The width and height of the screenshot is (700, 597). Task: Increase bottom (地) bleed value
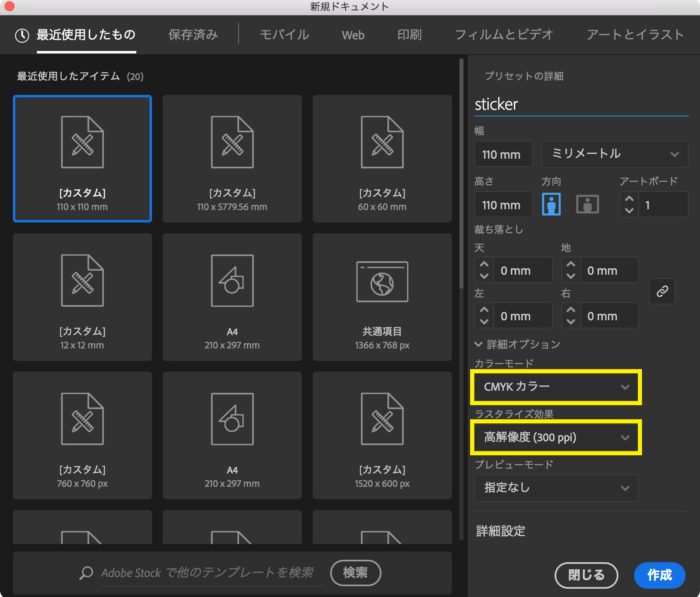click(571, 264)
